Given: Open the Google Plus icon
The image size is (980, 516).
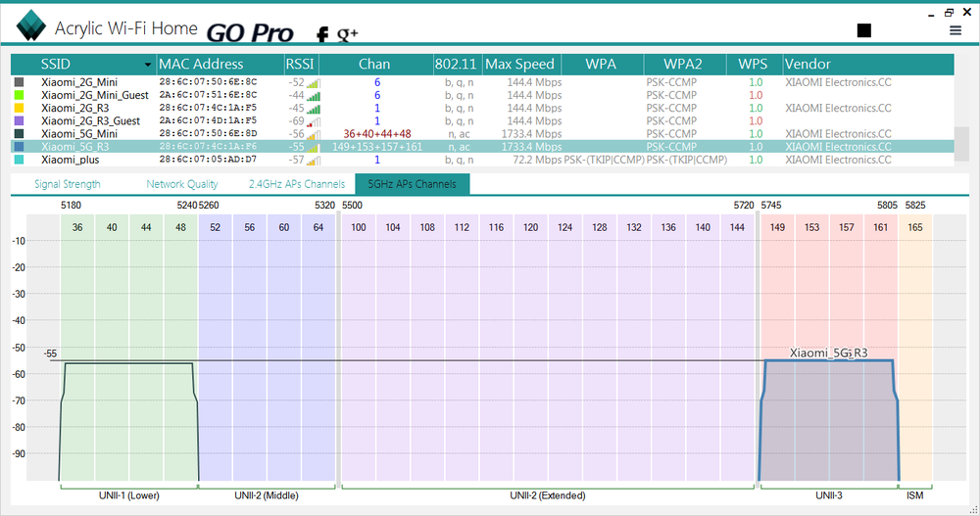Looking at the screenshot, I should coord(348,35).
